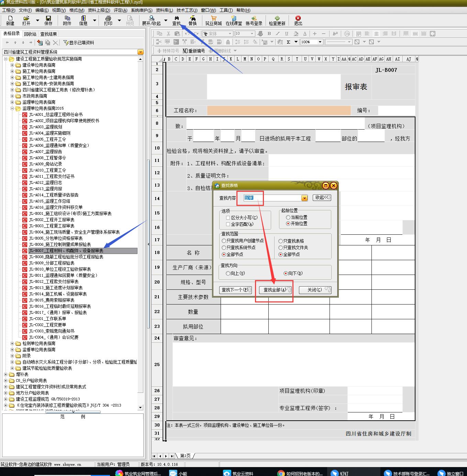This screenshot has height=476, width=467.
Task: Open the search content history dropdown
Action: pyautogui.click(x=304, y=198)
